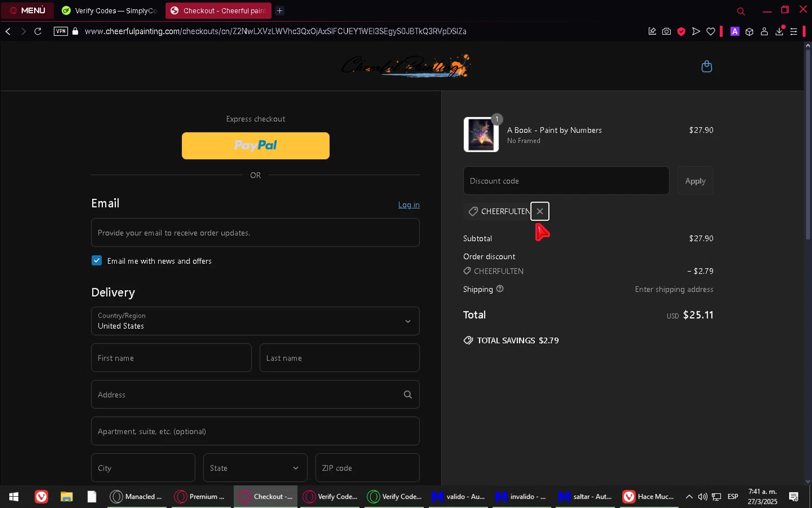Switch to Manacled taskbar window
This screenshot has height=508, width=812.
(137, 497)
